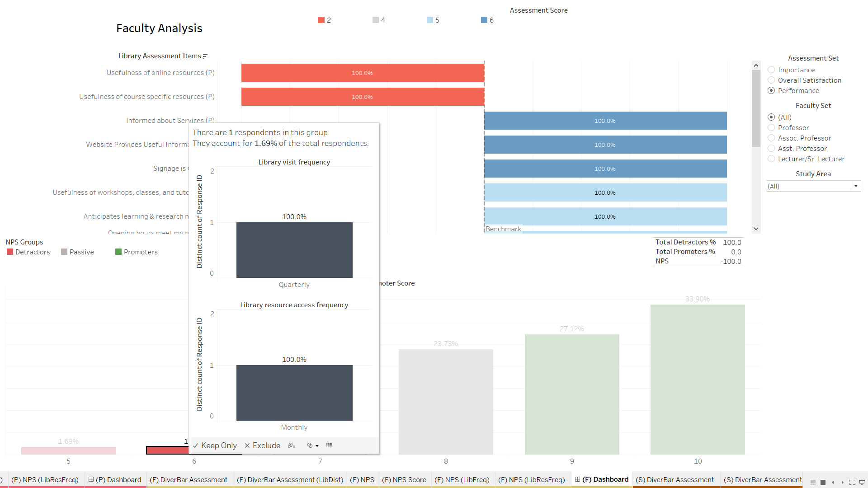Screen dimensions: 868x488
Task: Click NPS score 9 bar at 27.12%
Action: coord(572,394)
